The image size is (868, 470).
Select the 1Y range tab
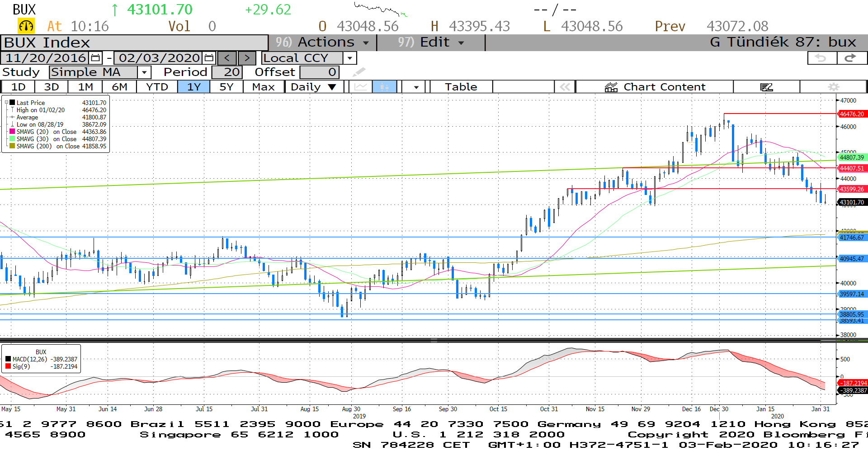pos(194,87)
